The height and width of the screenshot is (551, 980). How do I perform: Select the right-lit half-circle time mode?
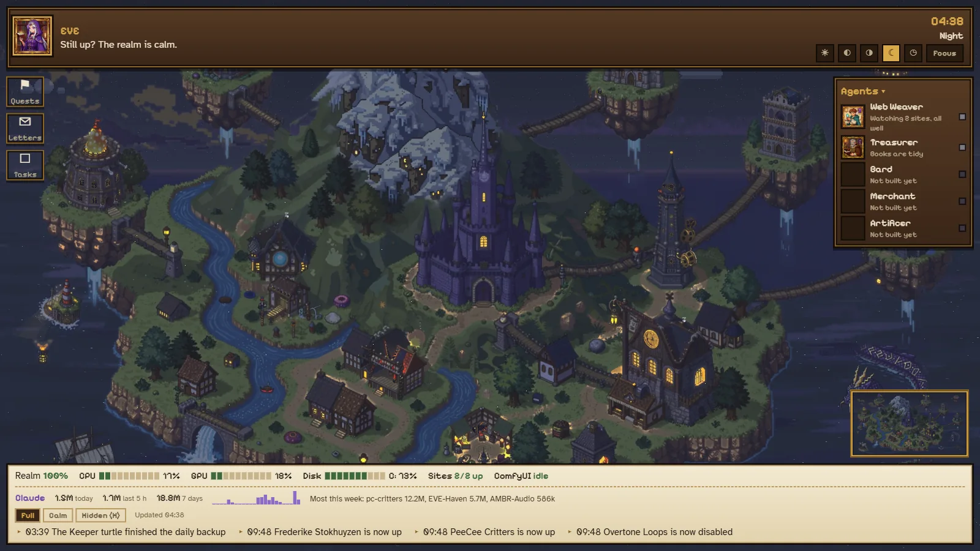pos(869,53)
